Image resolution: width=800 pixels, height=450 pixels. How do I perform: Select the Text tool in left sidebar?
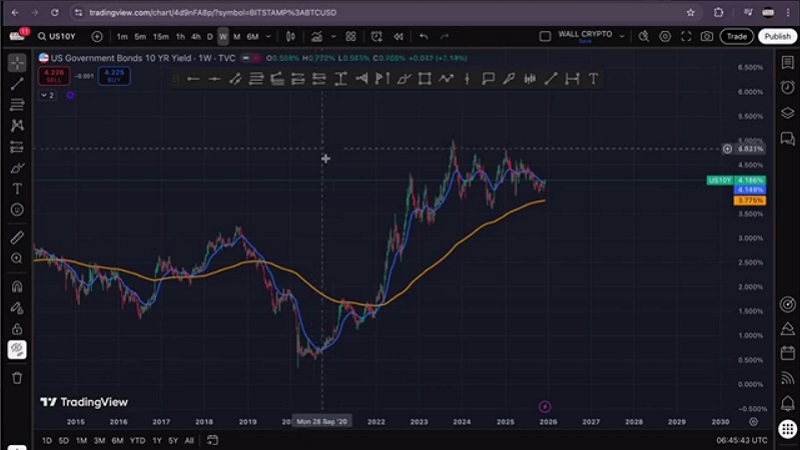[17, 189]
